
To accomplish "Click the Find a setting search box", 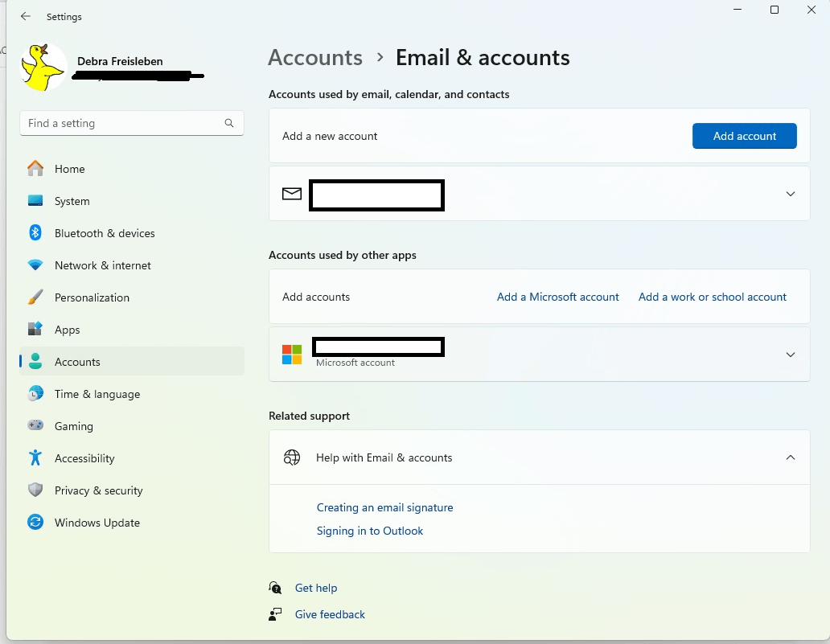I will [132, 123].
